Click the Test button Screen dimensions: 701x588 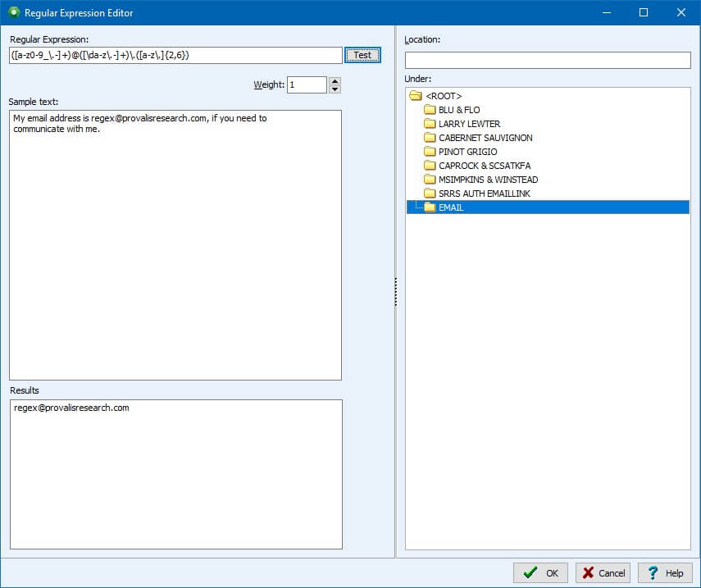tap(362, 55)
